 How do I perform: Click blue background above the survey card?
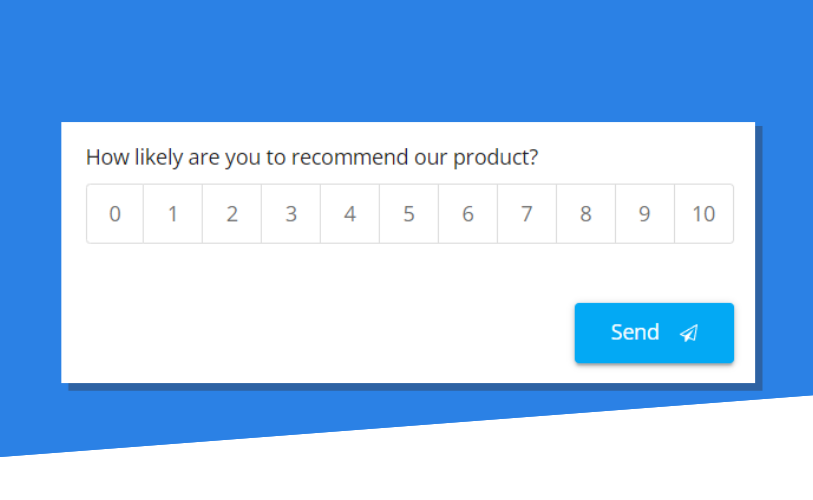[400, 60]
